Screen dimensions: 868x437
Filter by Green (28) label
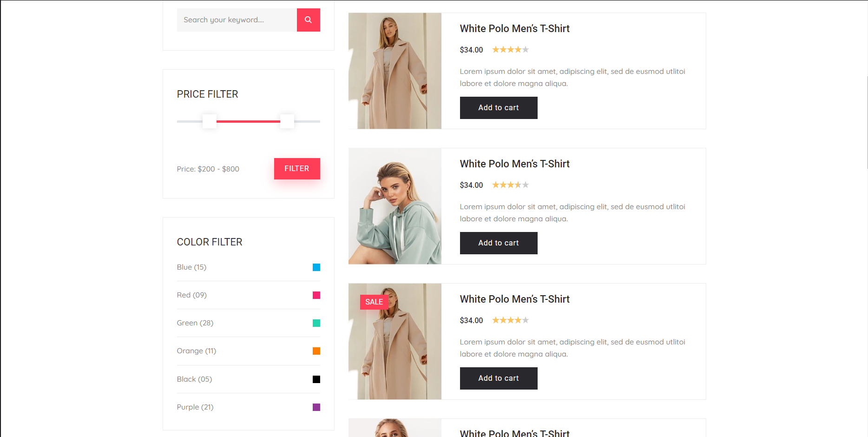tap(195, 323)
